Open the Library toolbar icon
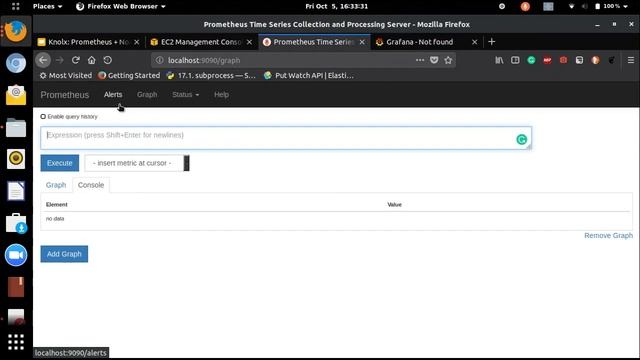This screenshot has height=360, width=640. 499,60
